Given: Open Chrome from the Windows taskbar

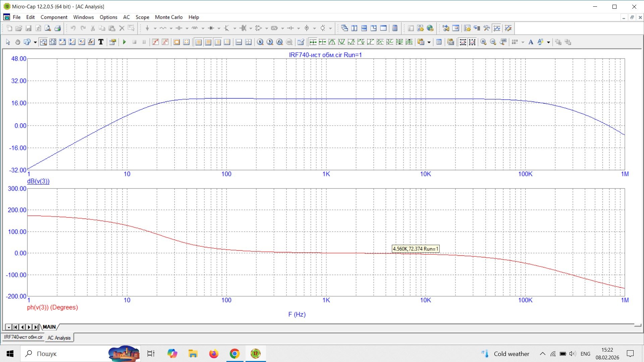Looking at the screenshot, I should 234,354.
